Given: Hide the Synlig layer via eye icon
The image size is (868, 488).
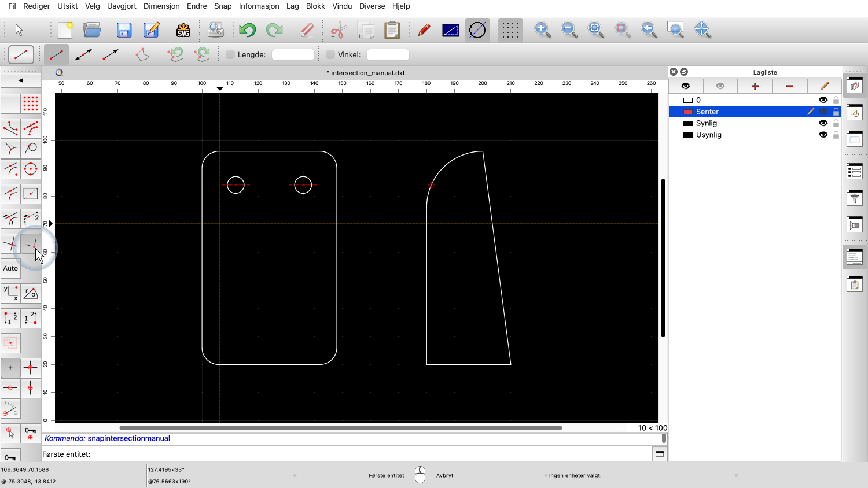Looking at the screenshot, I should (x=823, y=123).
